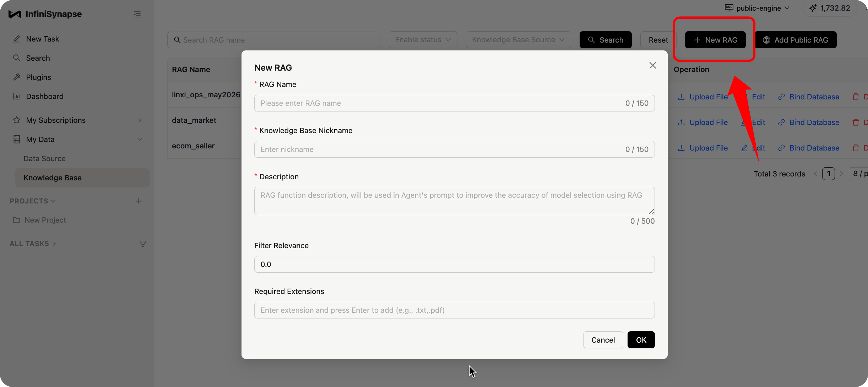868x387 pixels.
Task: Click Bind Database link icon for ecom_seller
Action: [x=781, y=148]
